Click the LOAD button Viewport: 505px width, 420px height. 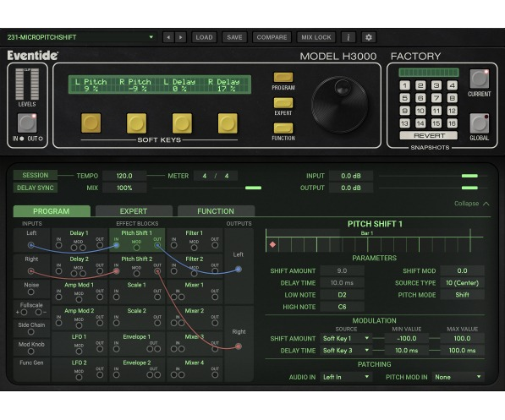(x=204, y=37)
